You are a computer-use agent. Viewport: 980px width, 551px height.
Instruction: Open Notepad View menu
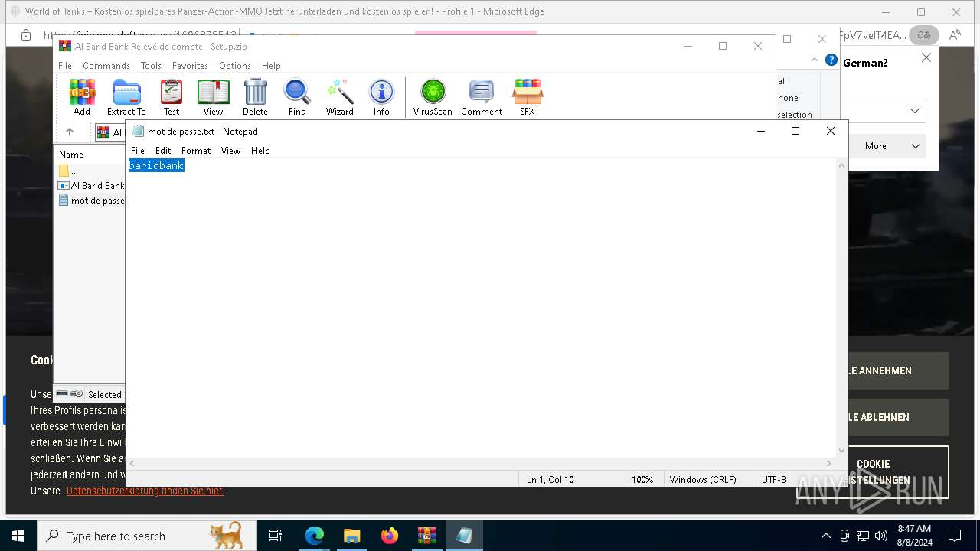pos(230,151)
